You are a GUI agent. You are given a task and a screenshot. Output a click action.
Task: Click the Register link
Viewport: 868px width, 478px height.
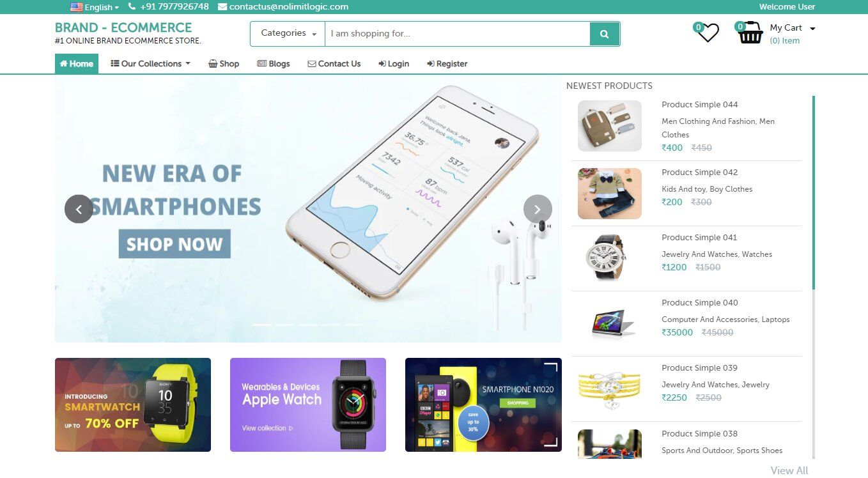447,64
